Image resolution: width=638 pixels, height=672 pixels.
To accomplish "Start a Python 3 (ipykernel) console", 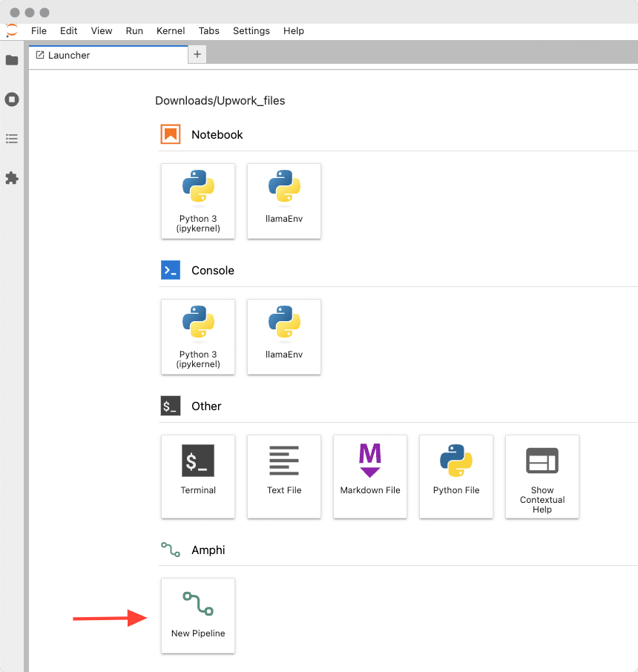I will pyautogui.click(x=198, y=337).
